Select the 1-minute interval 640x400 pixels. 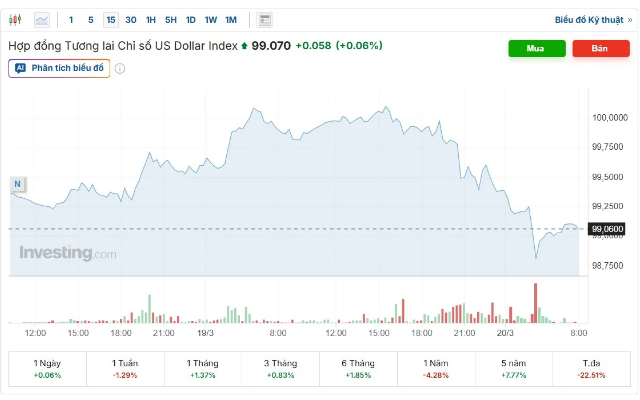71,19
